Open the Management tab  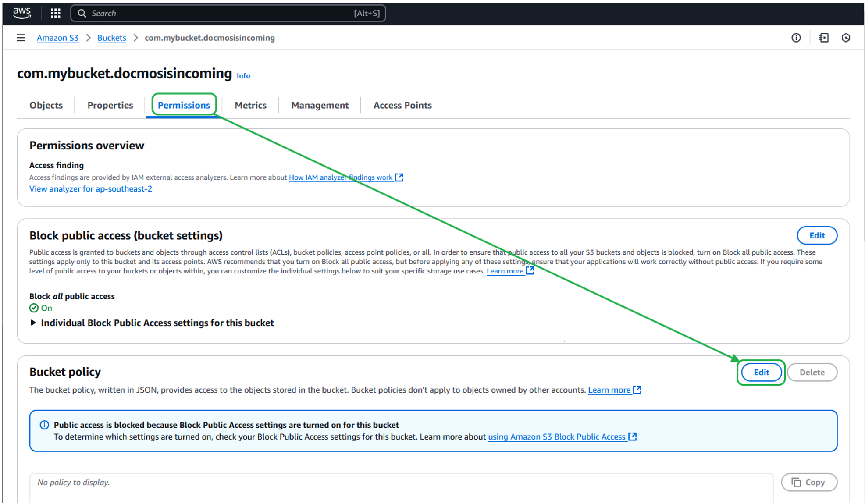point(319,105)
